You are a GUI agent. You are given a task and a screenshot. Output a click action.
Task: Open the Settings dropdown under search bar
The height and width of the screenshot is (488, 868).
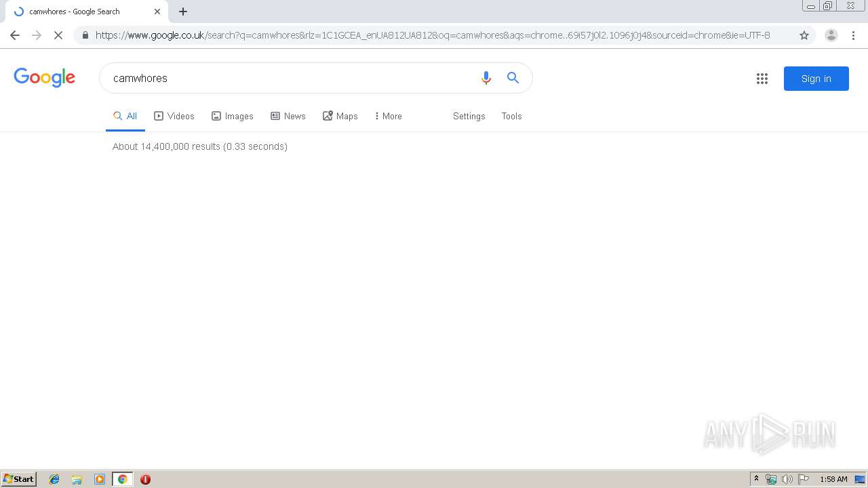click(x=469, y=116)
